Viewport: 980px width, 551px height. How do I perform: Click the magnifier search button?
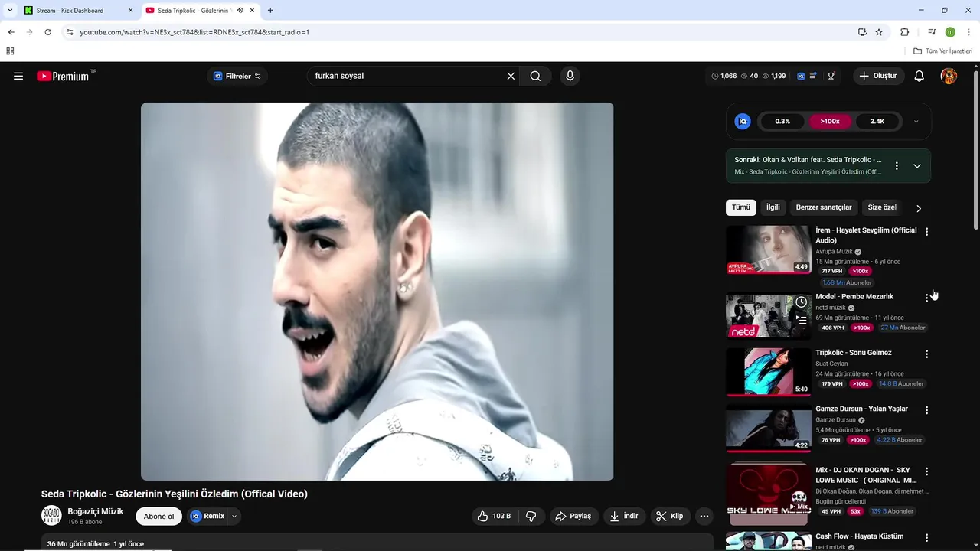pos(535,76)
